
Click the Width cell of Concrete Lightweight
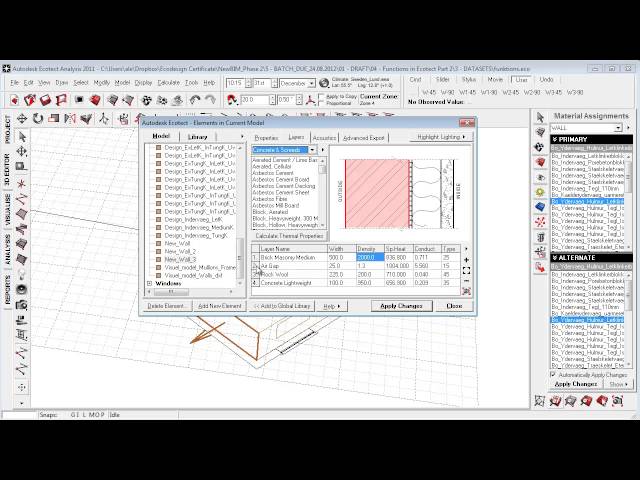tap(341, 283)
